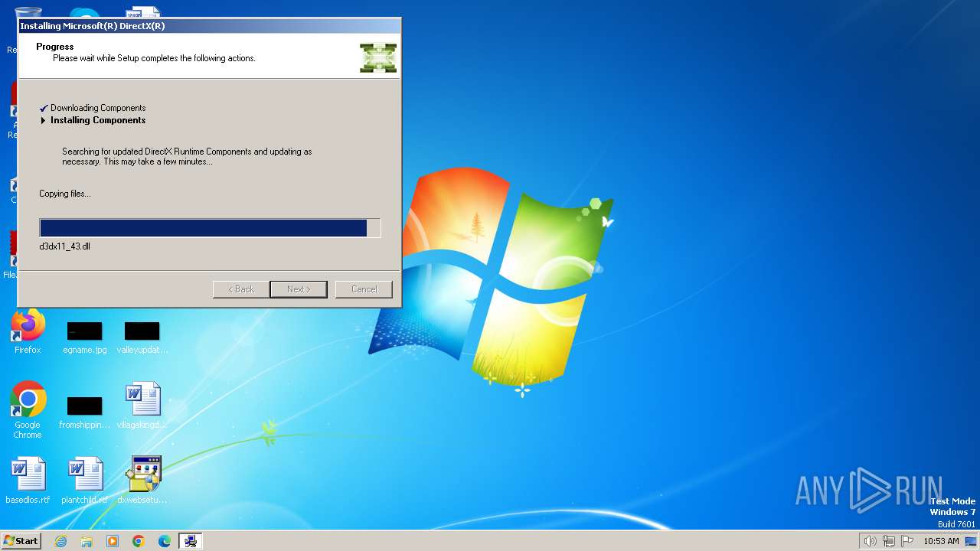This screenshot has height=551, width=980.
Task: Click the Downloading Components step text
Action: click(98, 108)
